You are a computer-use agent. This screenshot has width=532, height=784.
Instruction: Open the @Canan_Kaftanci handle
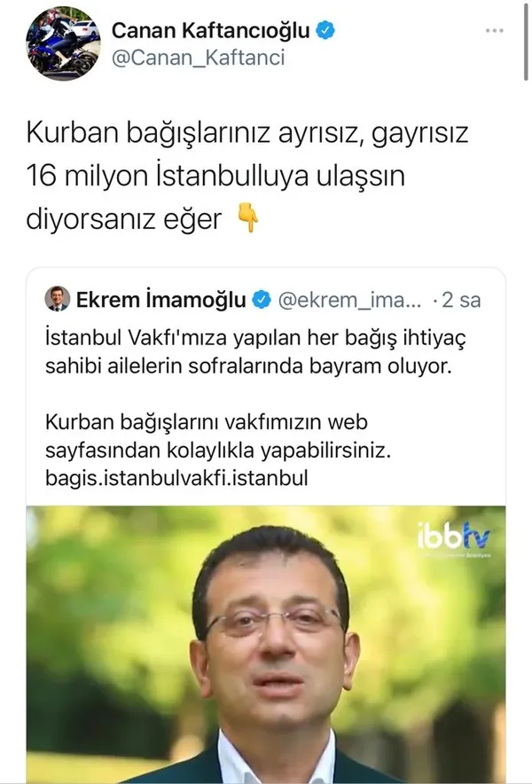(x=199, y=58)
